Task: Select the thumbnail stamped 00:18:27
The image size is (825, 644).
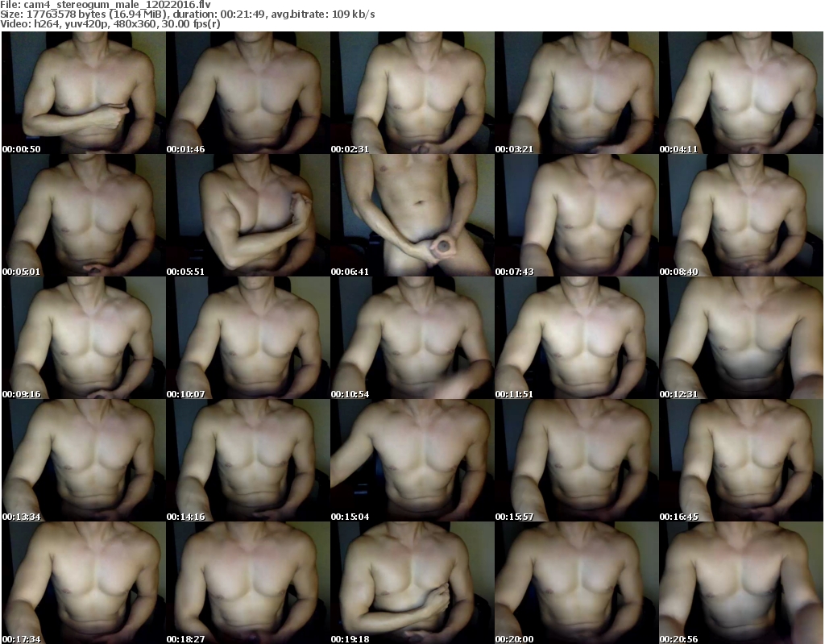Action: pos(248,583)
